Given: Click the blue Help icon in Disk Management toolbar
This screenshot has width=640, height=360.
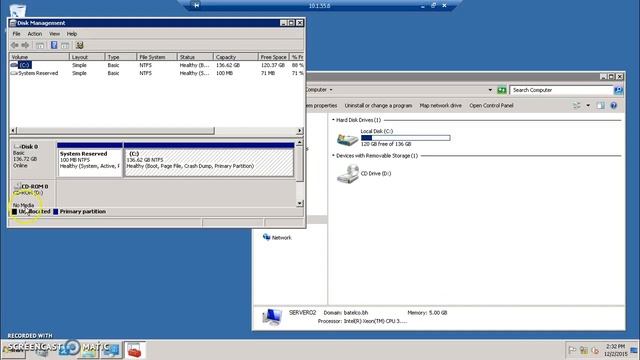Looking at the screenshot, I should coord(54,45).
